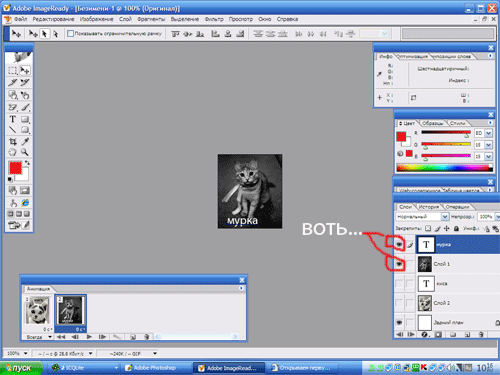Click the animation panel horizontal scrollbar
500x375 pixels.
[x=197, y=337]
